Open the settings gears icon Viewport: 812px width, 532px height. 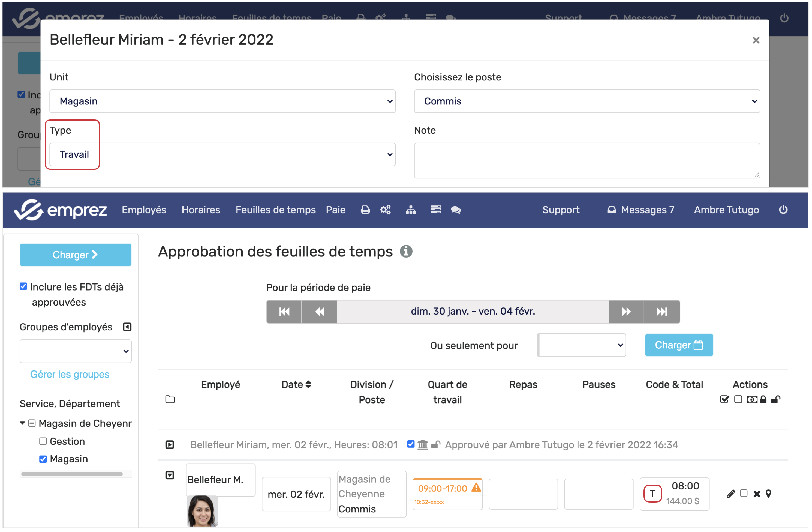pyautogui.click(x=386, y=210)
